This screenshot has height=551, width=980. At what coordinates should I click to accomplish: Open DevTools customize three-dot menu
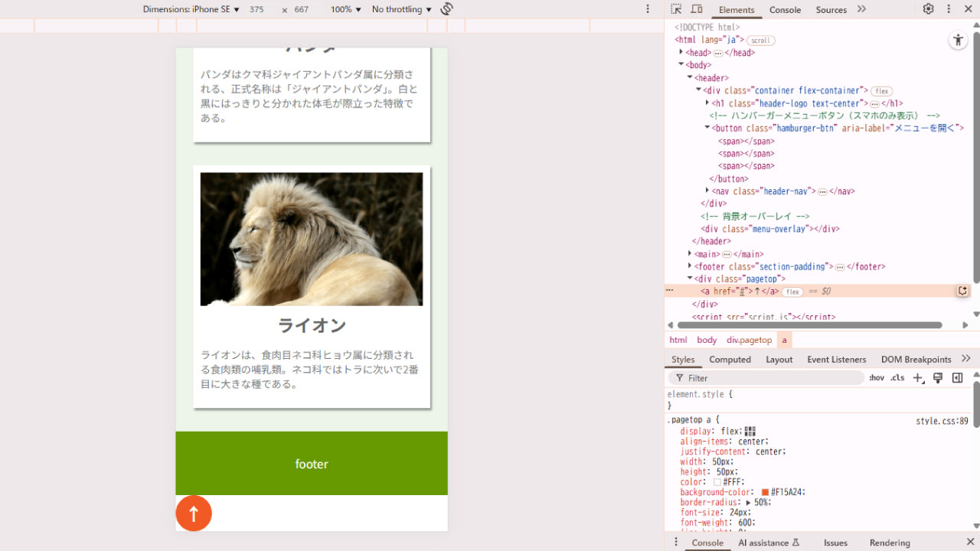click(x=949, y=9)
